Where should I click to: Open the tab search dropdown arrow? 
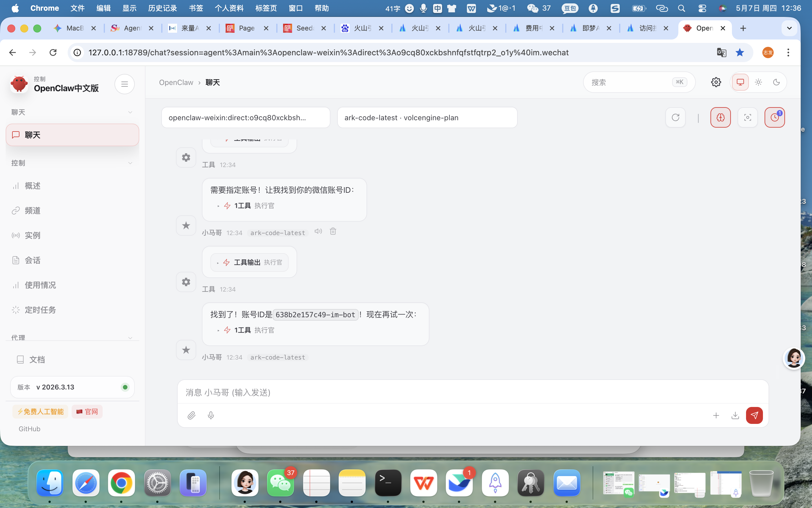coord(789,28)
